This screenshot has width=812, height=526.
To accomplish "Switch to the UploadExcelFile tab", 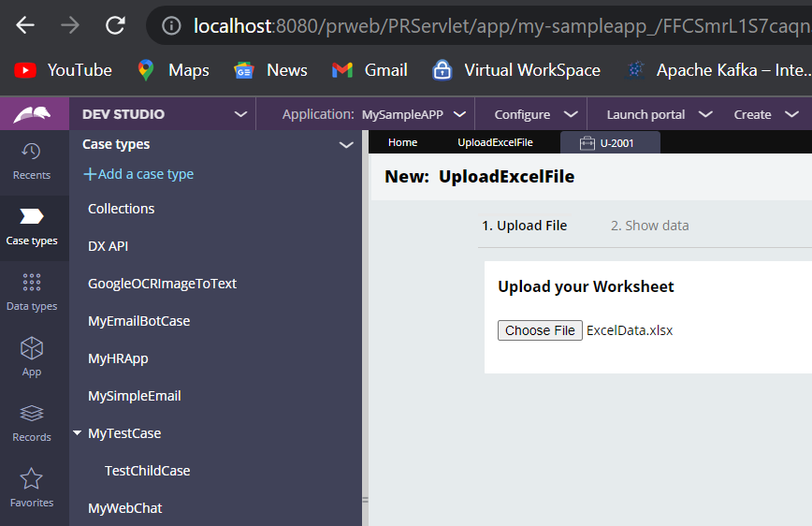I will pos(495,142).
